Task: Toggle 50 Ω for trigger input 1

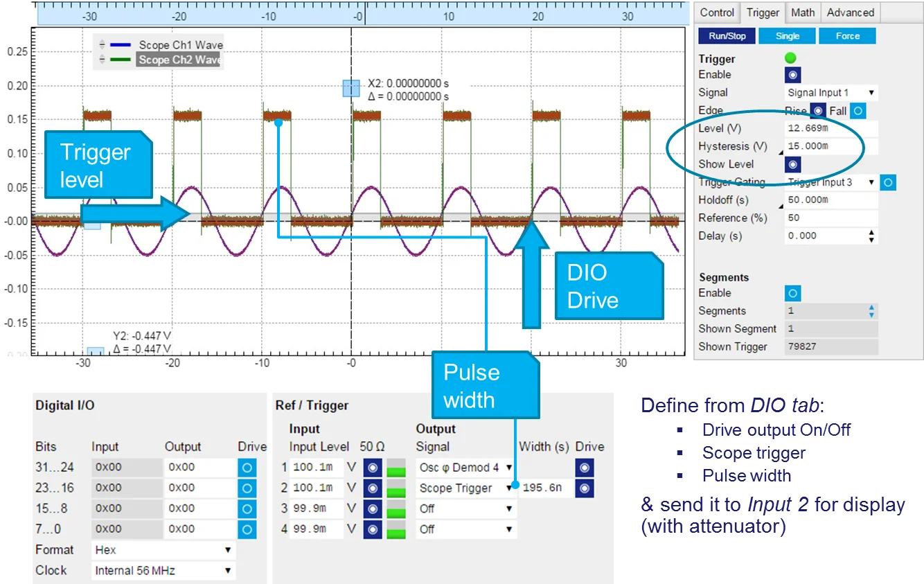Action: (373, 468)
